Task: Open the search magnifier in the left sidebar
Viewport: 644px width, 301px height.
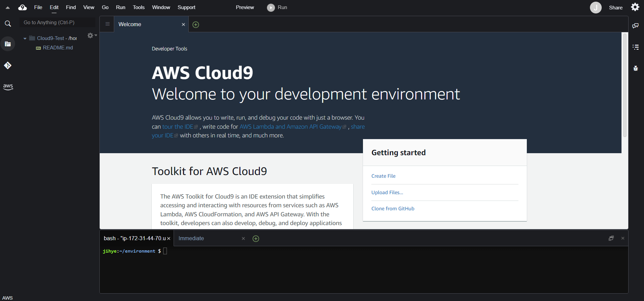Action: [8, 24]
